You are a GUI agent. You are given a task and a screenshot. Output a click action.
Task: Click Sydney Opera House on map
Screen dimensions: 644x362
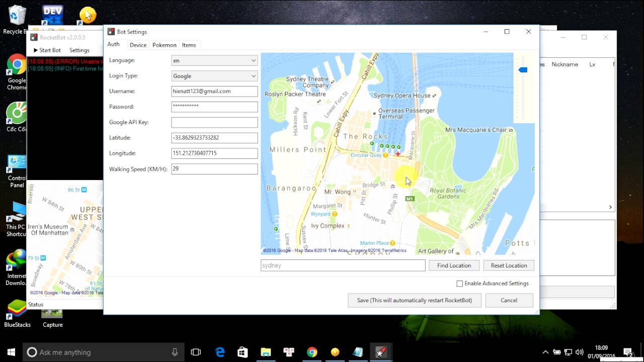(x=402, y=96)
